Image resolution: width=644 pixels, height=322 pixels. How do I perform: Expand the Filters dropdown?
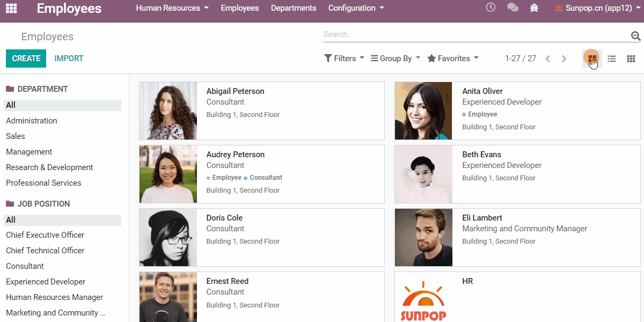(x=344, y=58)
